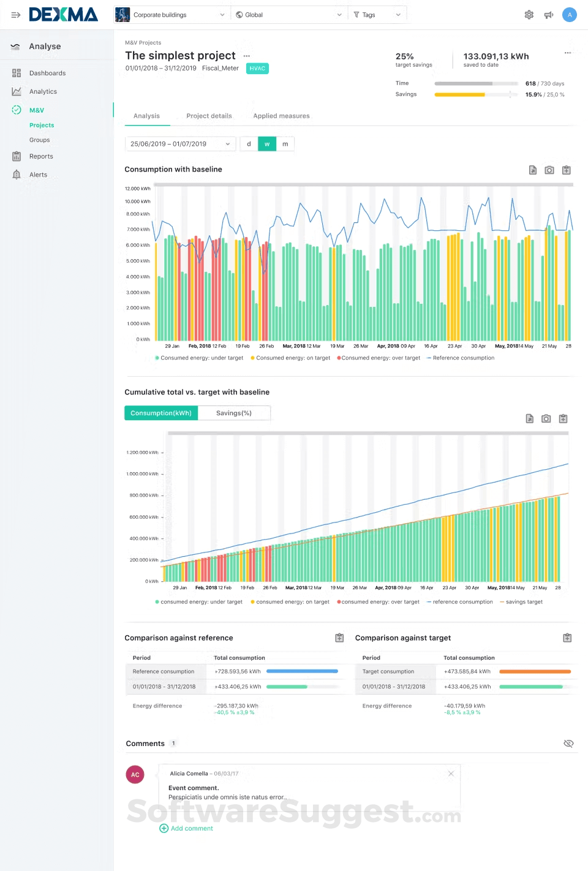
Task: Take a snapshot of Consumption with baseline chart
Action: tap(549, 170)
